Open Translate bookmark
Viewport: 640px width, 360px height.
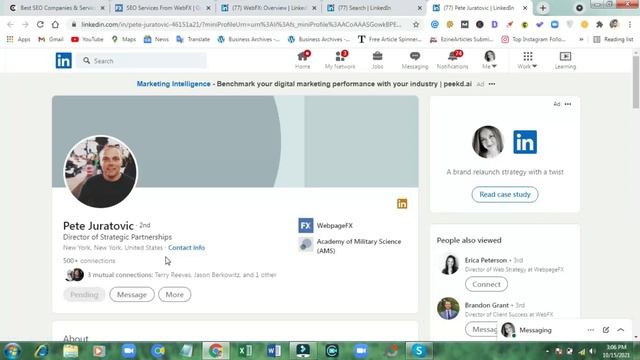pyautogui.click(x=193, y=39)
